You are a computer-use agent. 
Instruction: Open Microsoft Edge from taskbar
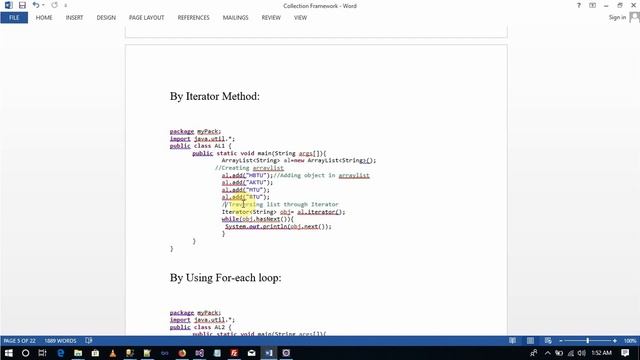(61, 353)
